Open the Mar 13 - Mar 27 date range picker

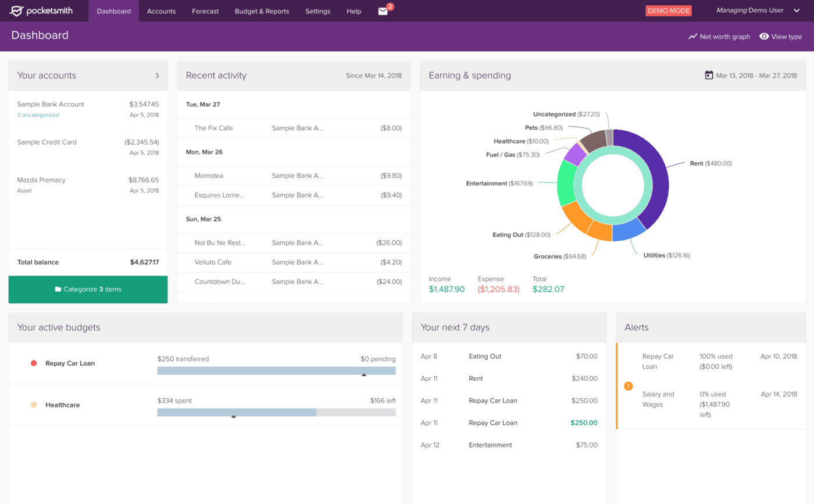pos(756,76)
